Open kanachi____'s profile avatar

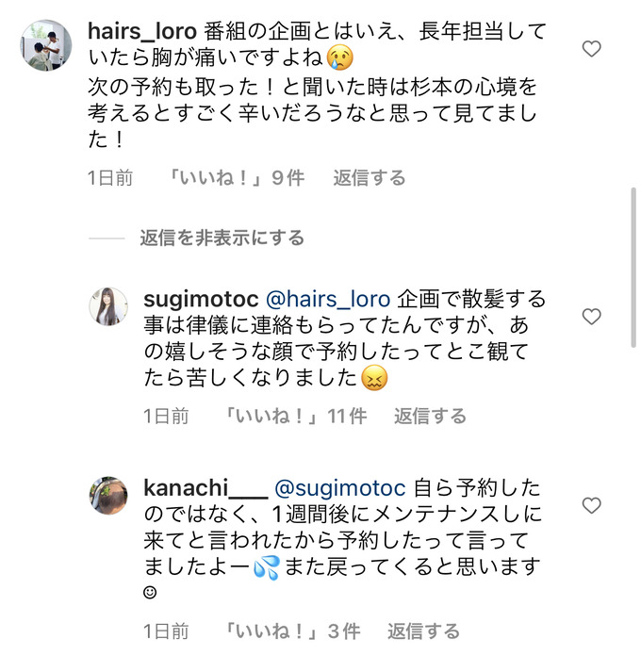[x=108, y=496]
